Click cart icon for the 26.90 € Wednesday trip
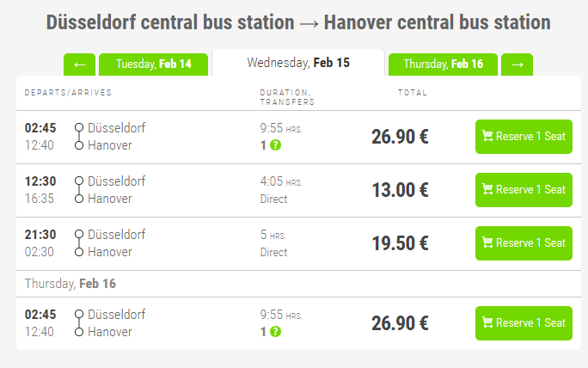This screenshot has height=368, width=588. click(x=487, y=137)
